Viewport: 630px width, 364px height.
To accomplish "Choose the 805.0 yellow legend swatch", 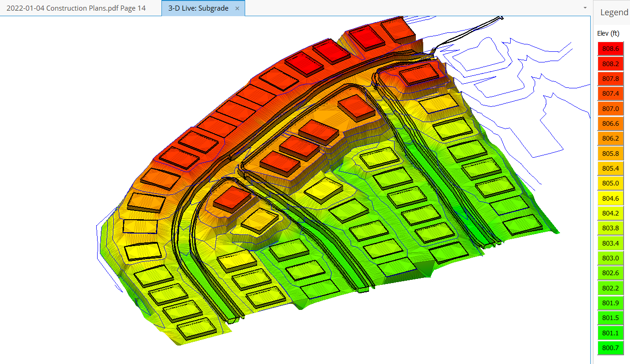I will [611, 183].
